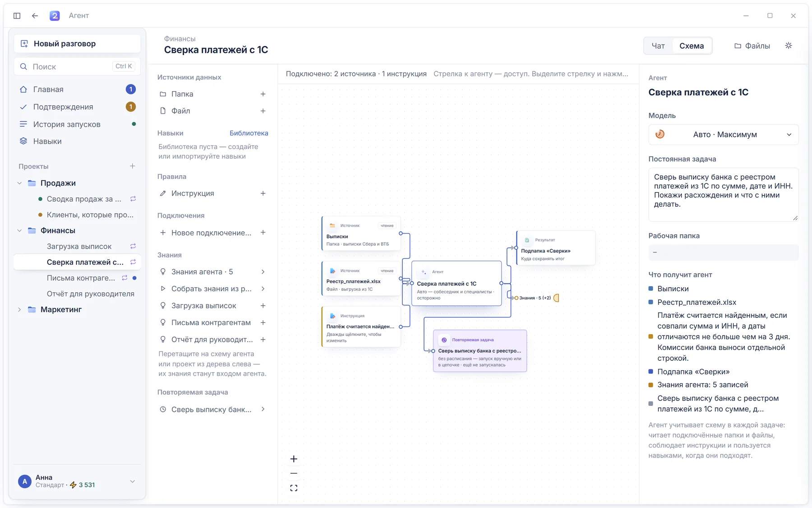Go back with the arrow icon
The width and height of the screenshot is (812, 508).
(x=35, y=16)
